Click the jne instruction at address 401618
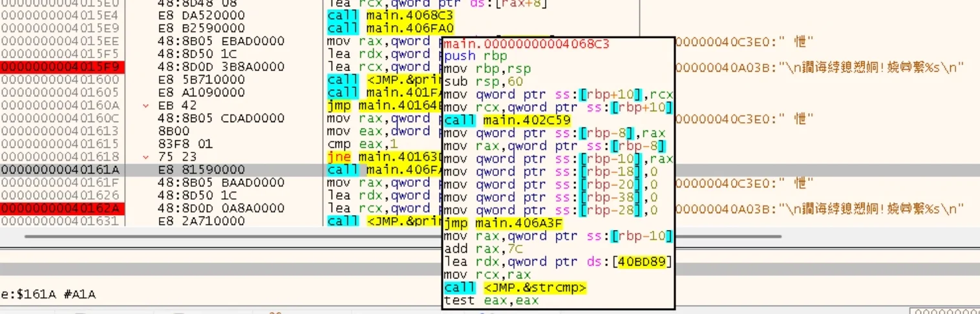The width and height of the screenshot is (980, 314). point(384,157)
